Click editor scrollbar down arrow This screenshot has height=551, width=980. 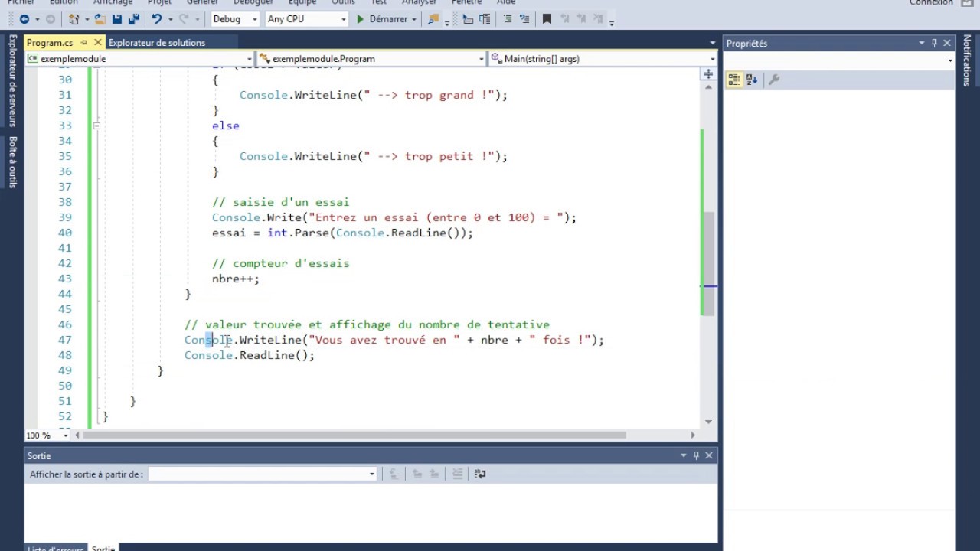point(708,422)
